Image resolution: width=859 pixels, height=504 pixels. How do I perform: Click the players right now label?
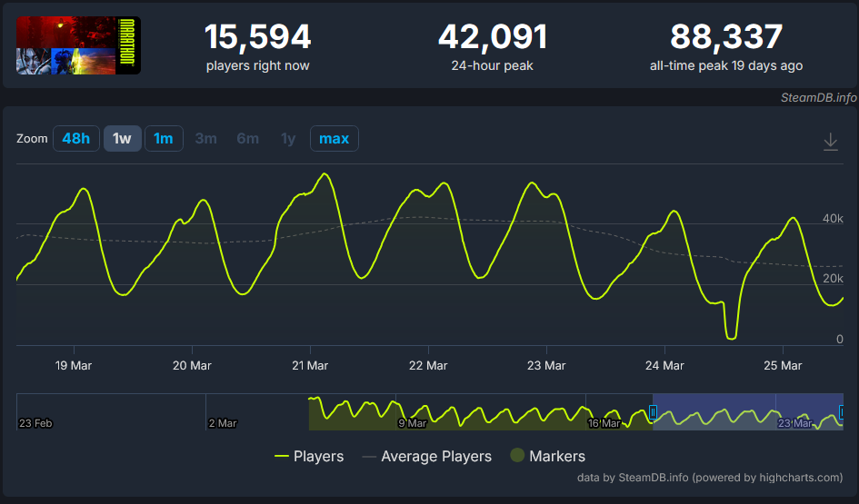(257, 65)
